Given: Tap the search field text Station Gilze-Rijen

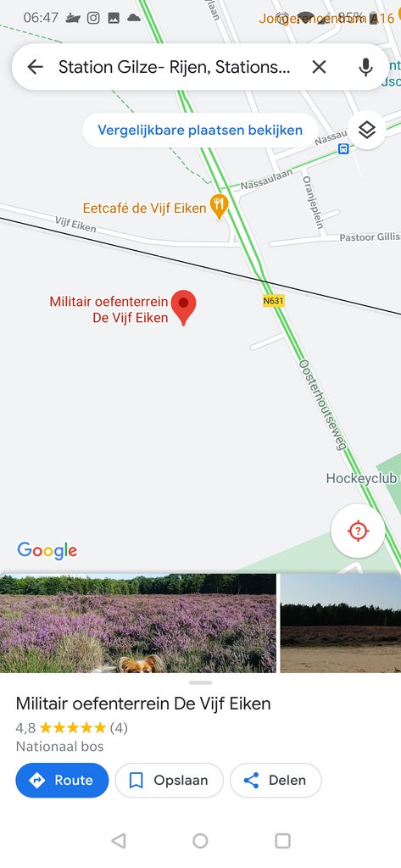Looking at the screenshot, I should point(175,67).
